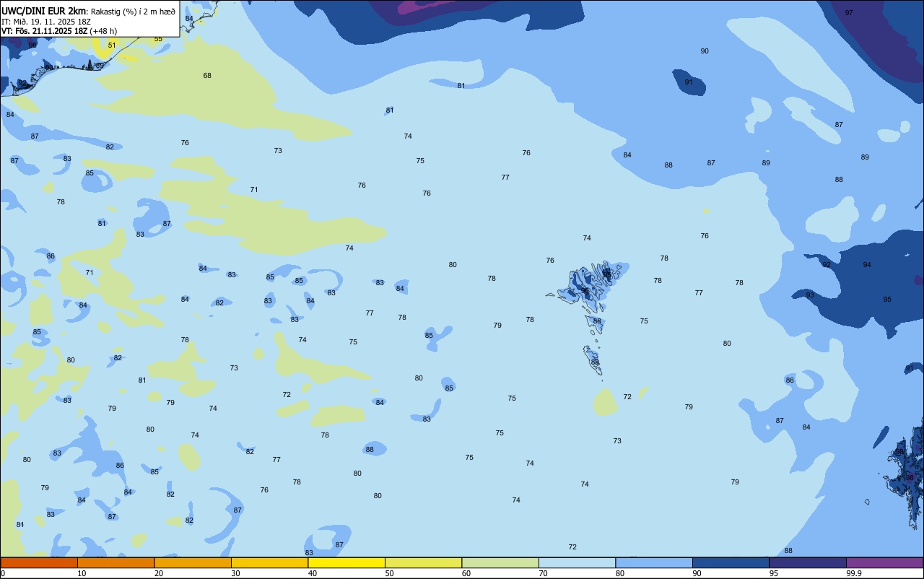The height and width of the screenshot is (579, 924).
Task: Select the orange 10–20 legend swatch
Action: (115, 562)
